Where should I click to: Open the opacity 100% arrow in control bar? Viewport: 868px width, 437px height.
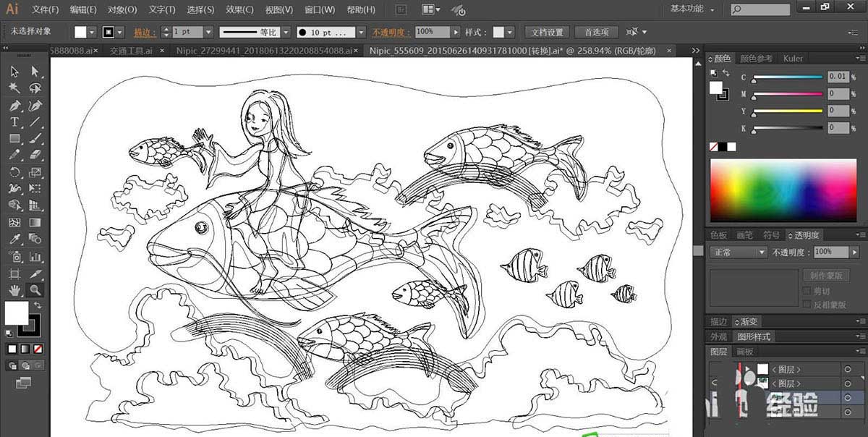456,33
